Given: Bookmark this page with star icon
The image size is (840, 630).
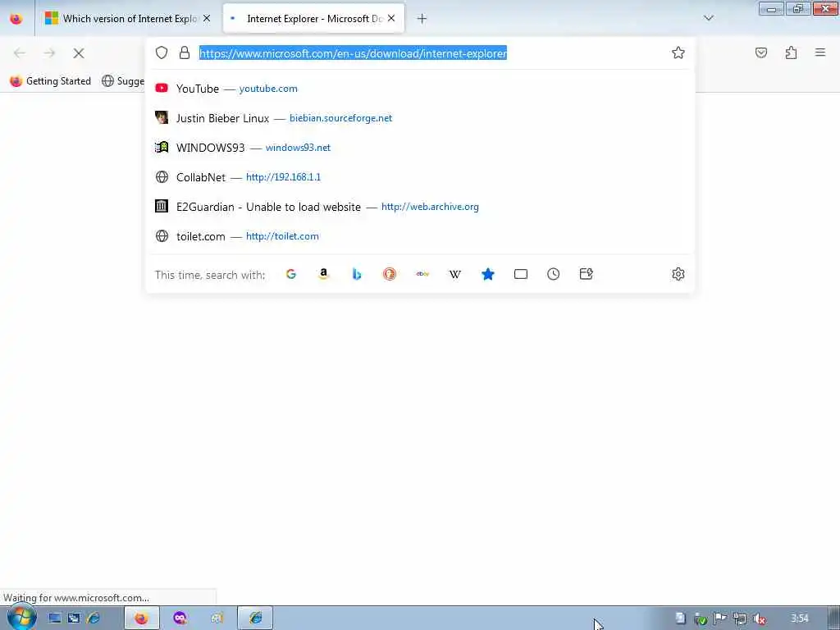Looking at the screenshot, I should [x=678, y=52].
